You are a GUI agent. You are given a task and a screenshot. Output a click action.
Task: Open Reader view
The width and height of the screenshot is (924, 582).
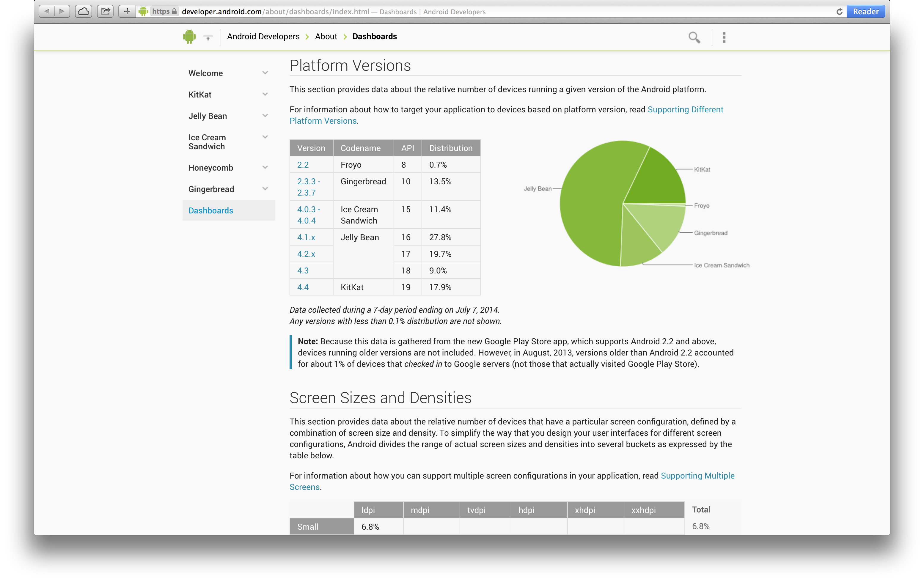click(866, 12)
